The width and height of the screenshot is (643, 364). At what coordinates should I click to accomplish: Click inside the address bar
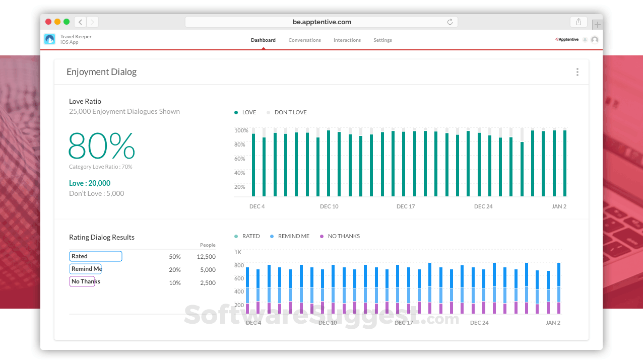321,22
